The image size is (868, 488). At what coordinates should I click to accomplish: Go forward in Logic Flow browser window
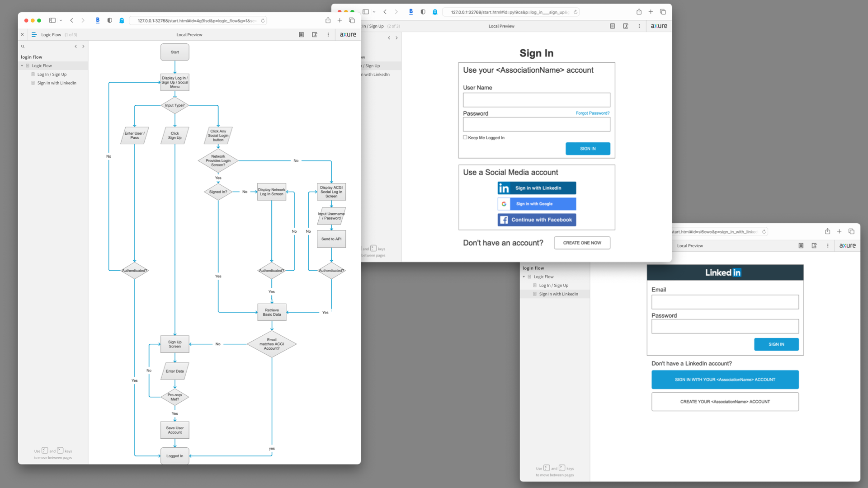coord(83,20)
